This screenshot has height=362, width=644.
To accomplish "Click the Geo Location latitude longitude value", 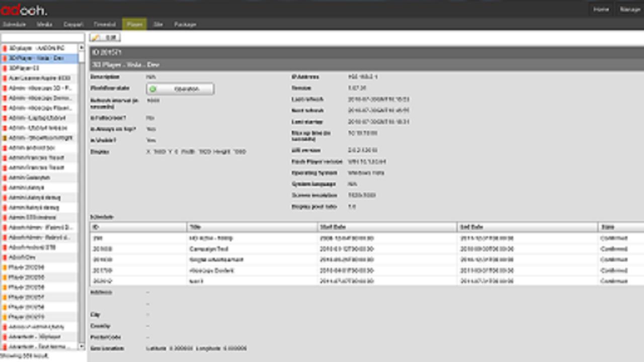I will [196, 348].
